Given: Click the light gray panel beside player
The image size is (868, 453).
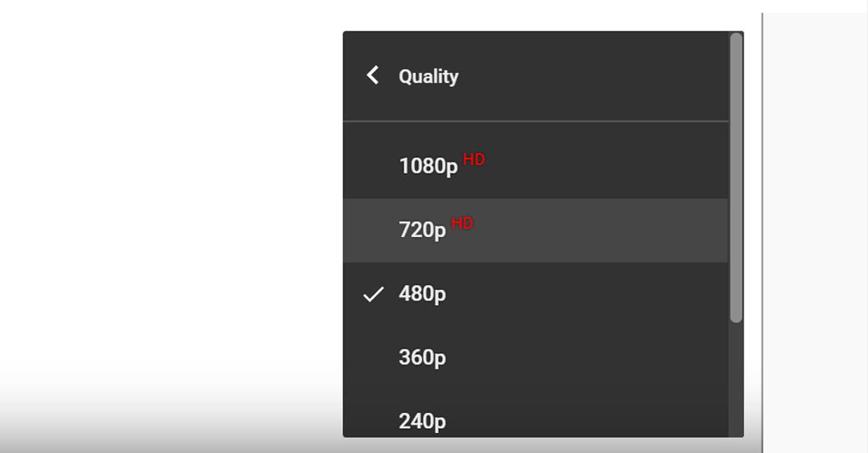Looking at the screenshot, I should 816,232.
